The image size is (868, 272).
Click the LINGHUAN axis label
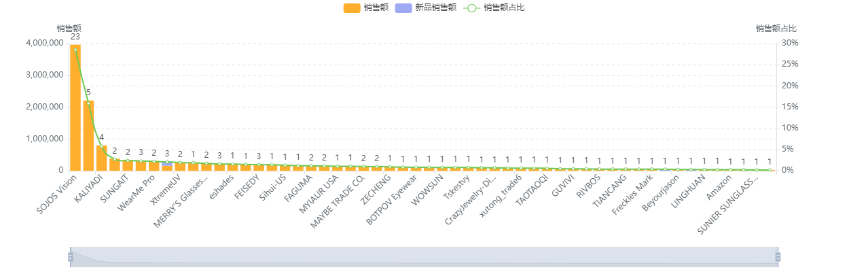point(689,190)
